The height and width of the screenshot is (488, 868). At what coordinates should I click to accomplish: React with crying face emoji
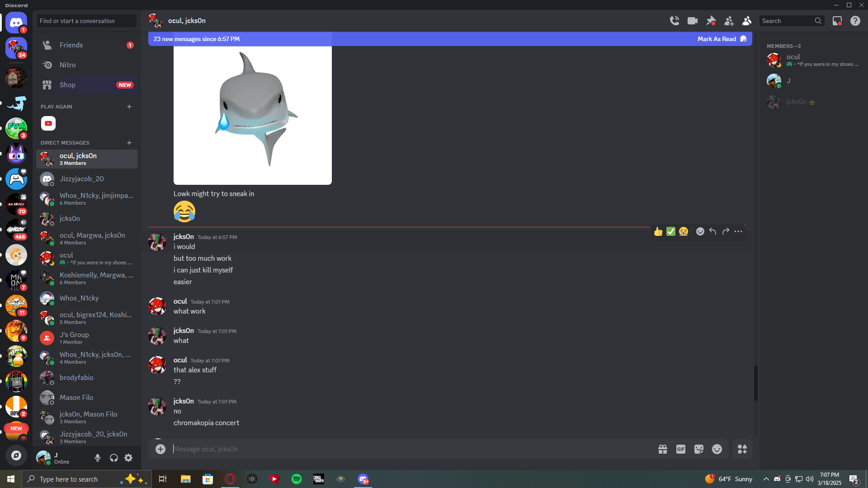[684, 232]
